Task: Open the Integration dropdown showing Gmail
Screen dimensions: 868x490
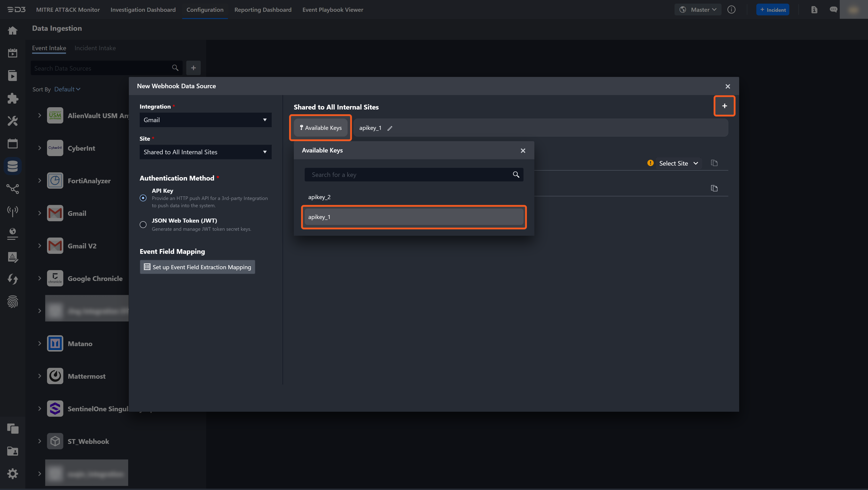Action: (205, 120)
